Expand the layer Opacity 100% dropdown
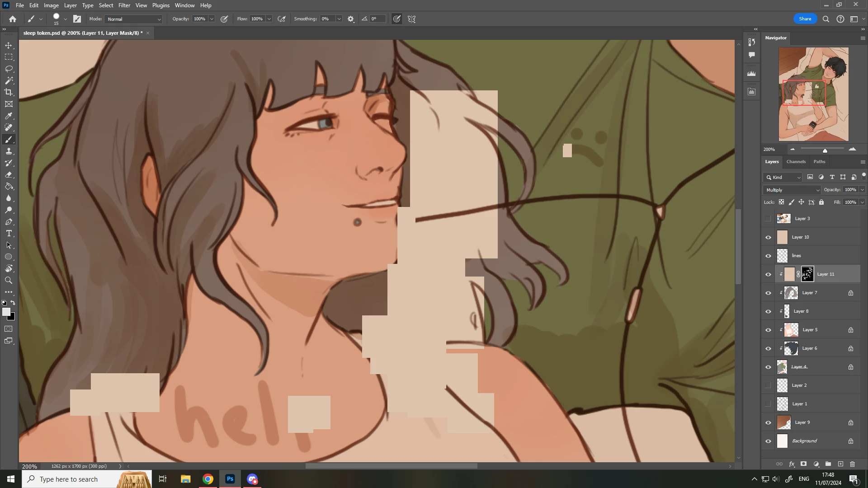This screenshot has height=488, width=868. 862,190
